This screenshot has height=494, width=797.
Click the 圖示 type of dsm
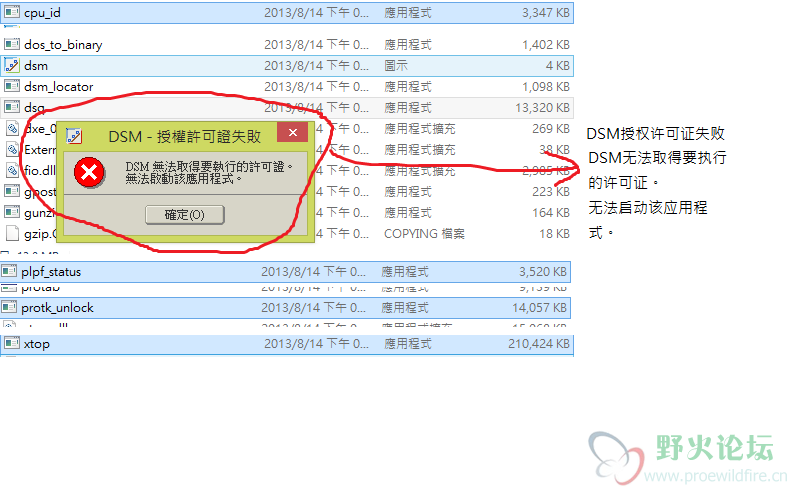click(396, 66)
